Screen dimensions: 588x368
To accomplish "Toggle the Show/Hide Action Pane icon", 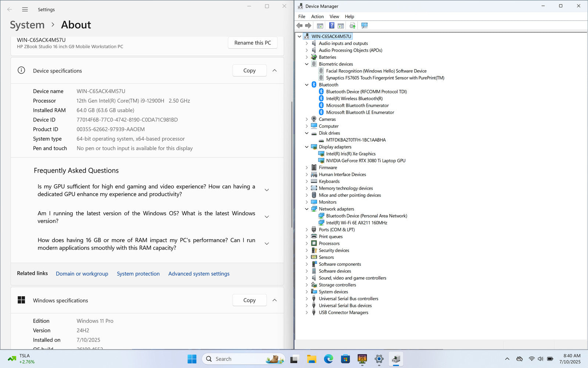I will pyautogui.click(x=341, y=25).
